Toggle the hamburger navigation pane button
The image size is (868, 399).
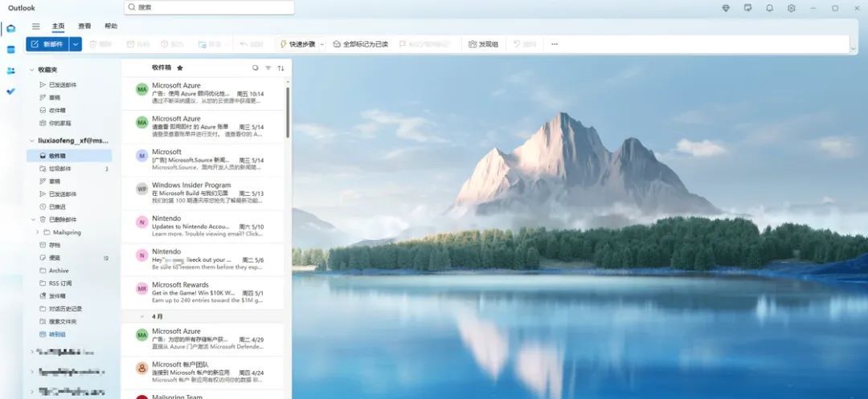pyautogui.click(x=36, y=26)
